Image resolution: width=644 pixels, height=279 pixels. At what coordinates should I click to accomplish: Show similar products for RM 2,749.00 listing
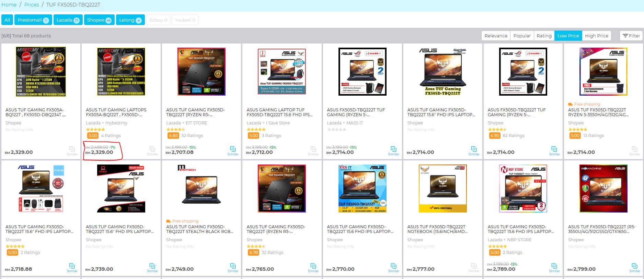233,268
